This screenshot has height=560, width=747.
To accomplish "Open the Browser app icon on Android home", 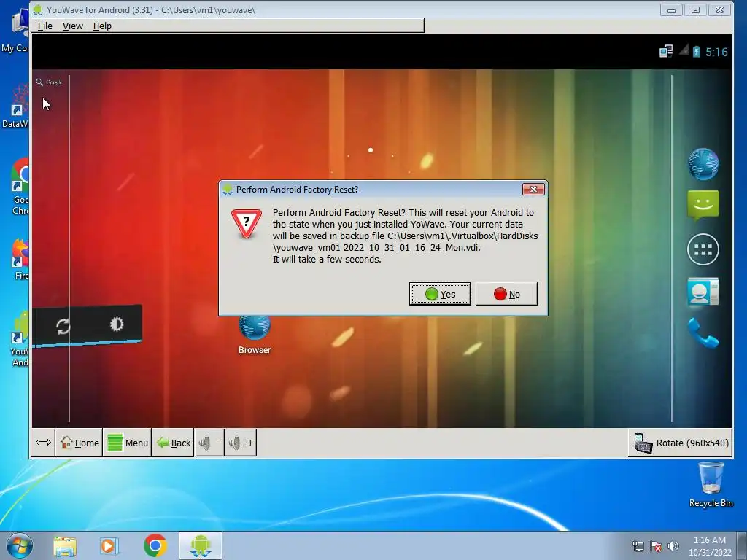I will [255, 335].
